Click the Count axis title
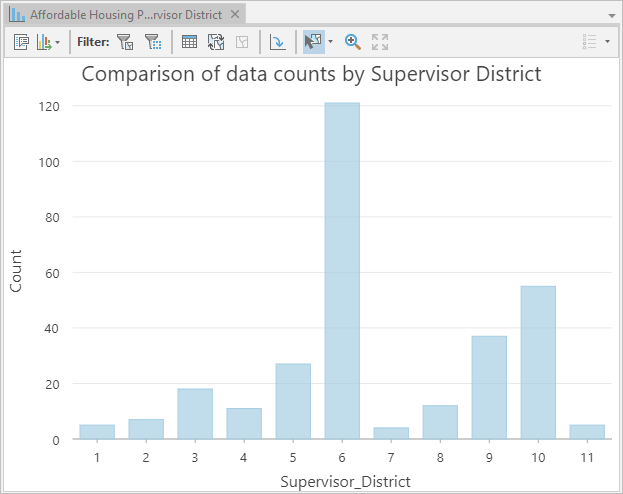The height and width of the screenshot is (494, 623). [16, 271]
